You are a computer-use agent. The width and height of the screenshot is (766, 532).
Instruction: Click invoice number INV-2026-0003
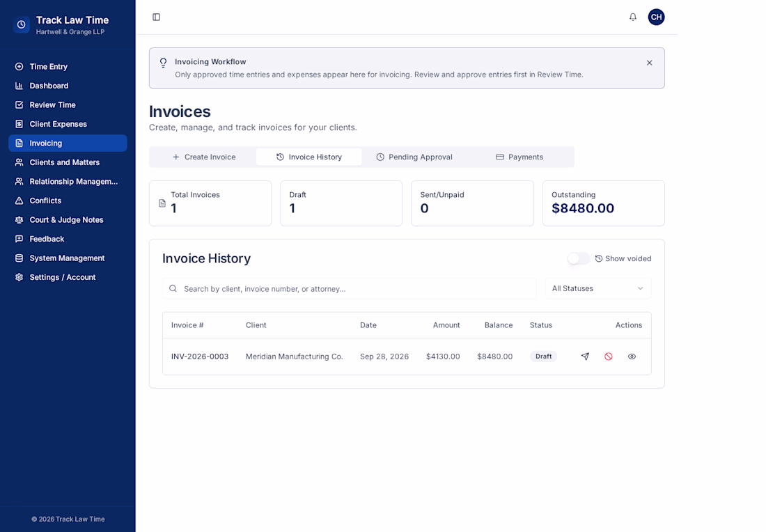pyautogui.click(x=200, y=357)
